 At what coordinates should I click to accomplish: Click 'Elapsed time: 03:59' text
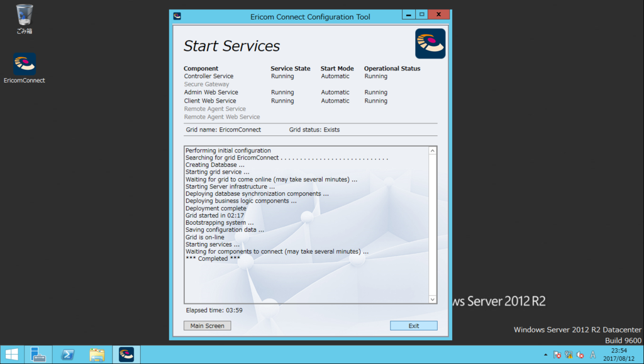point(214,310)
